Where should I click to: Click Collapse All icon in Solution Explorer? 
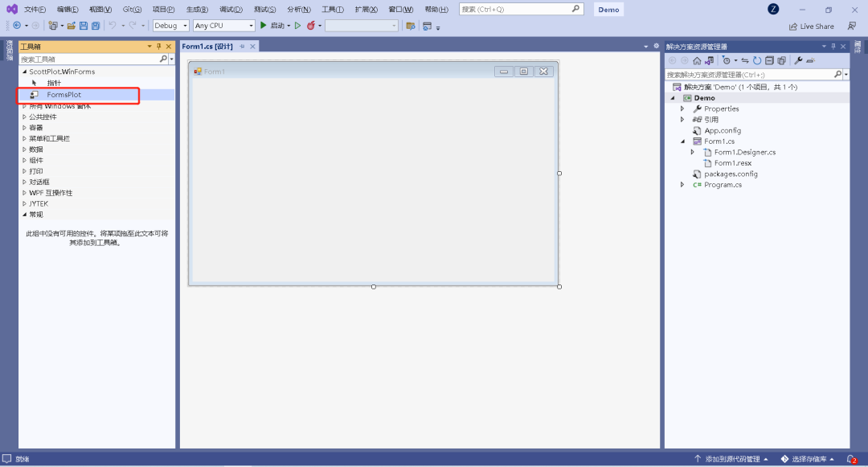(x=769, y=60)
